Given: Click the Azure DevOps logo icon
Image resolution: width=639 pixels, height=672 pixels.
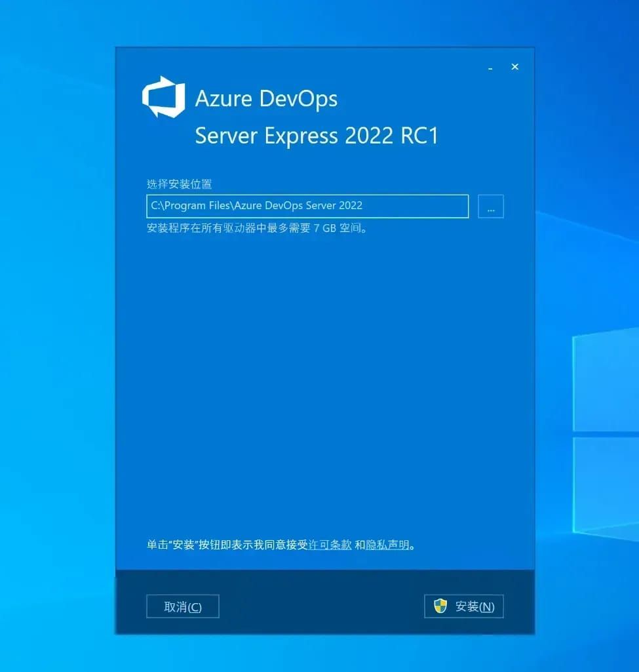Looking at the screenshot, I should (x=164, y=97).
